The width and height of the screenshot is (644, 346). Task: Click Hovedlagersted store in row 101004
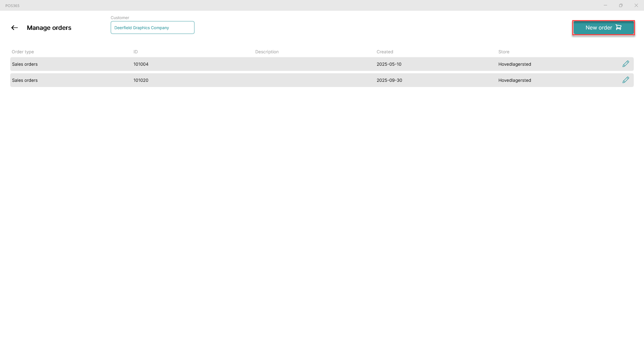[515, 64]
